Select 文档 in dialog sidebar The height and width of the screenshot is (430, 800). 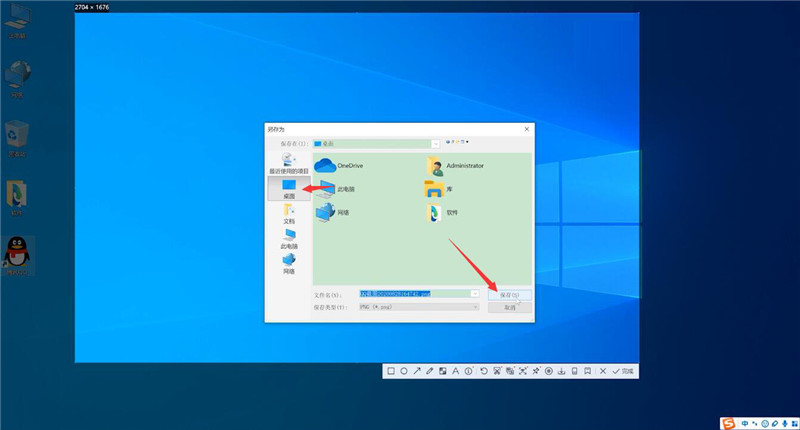pyautogui.click(x=289, y=214)
